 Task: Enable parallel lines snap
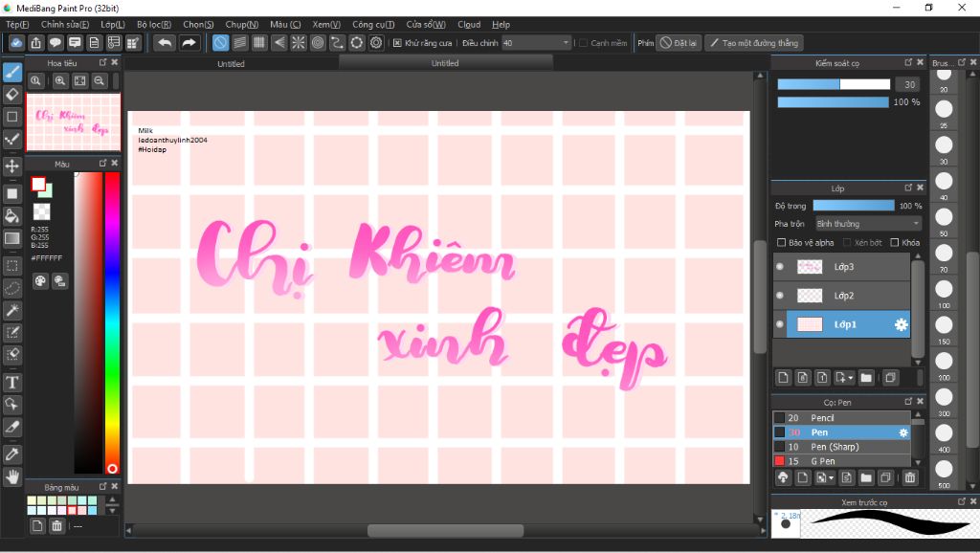tap(240, 42)
